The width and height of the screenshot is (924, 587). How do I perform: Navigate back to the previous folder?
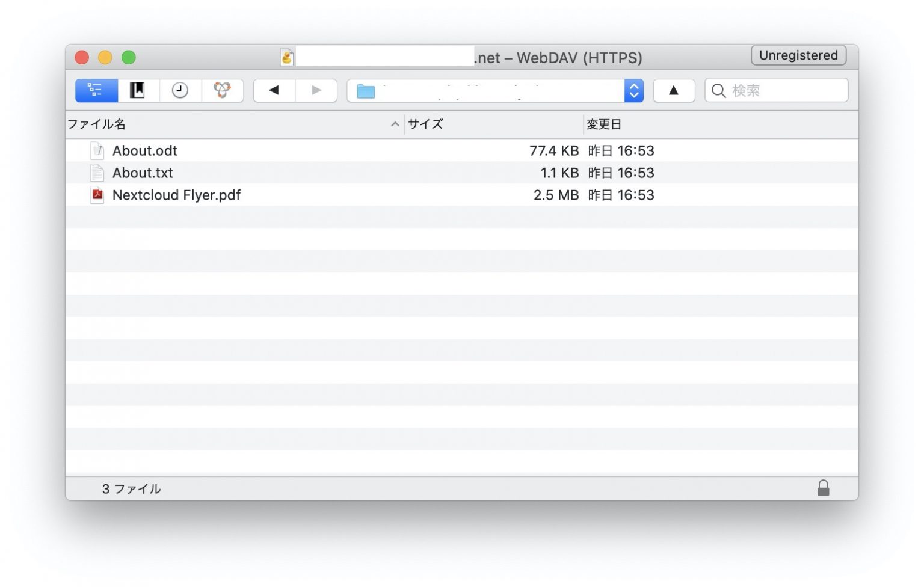coord(274,91)
